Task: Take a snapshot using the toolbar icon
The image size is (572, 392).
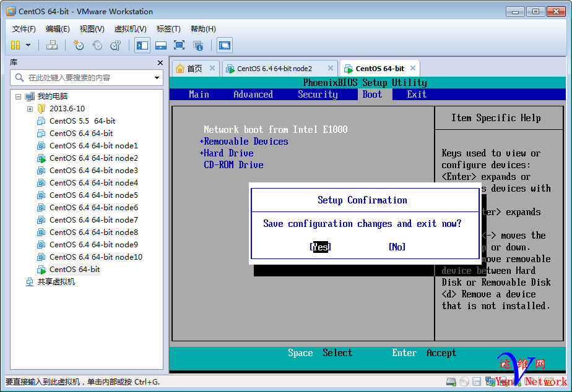Action: pos(79,45)
